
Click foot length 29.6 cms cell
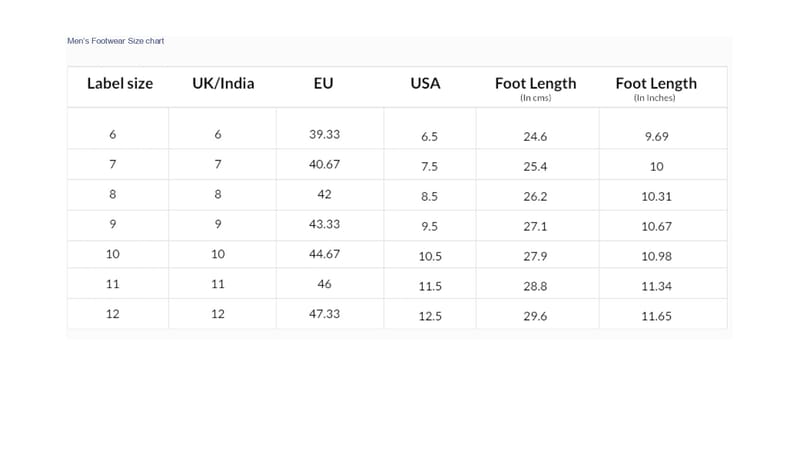pos(536,316)
